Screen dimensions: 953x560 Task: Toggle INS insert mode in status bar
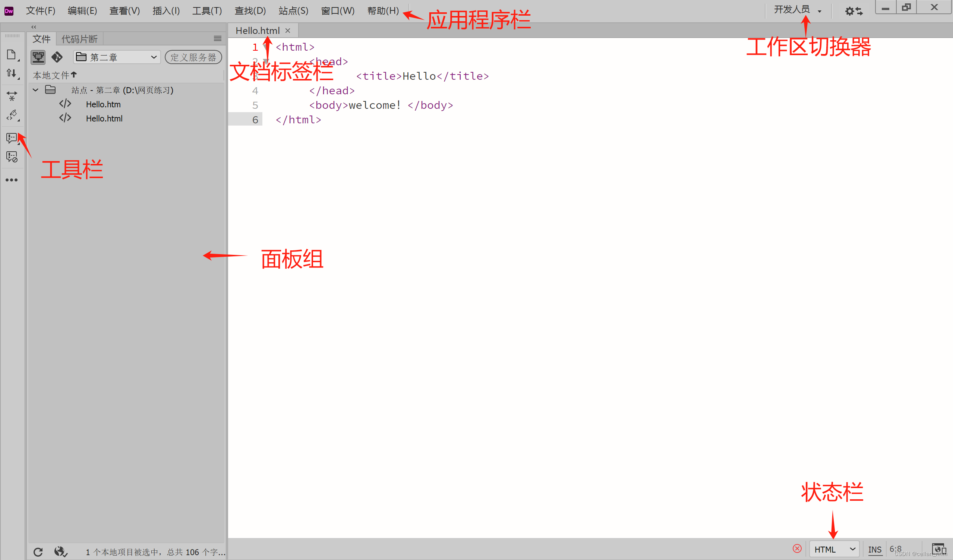[x=874, y=550]
